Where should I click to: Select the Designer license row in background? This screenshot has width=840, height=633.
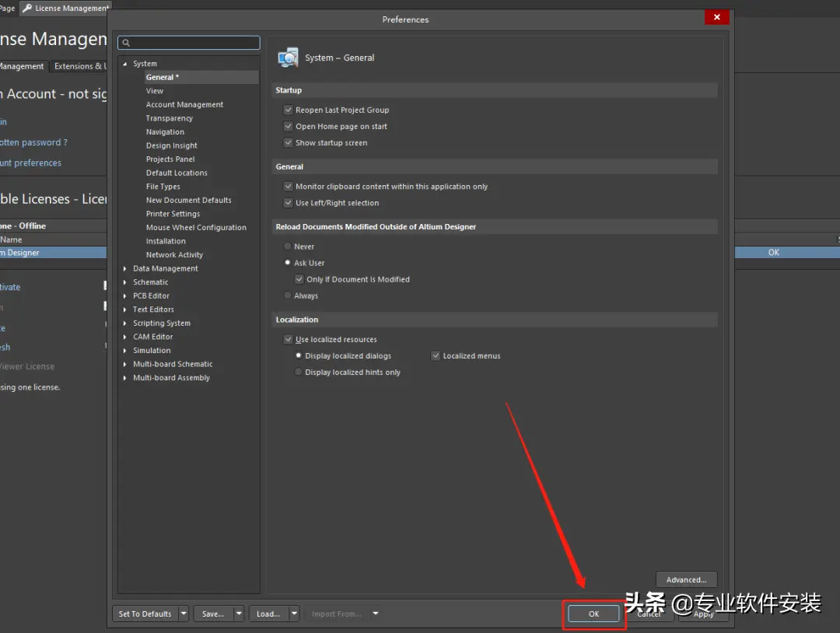pos(53,252)
